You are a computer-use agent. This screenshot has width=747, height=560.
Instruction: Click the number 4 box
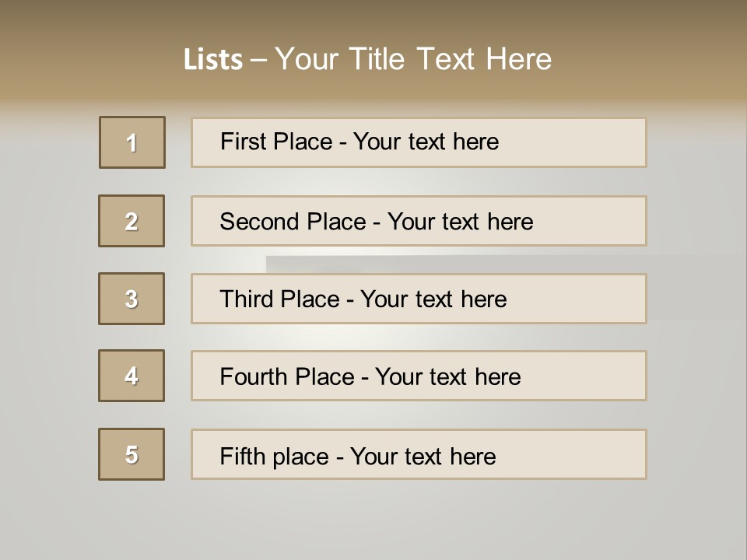[132, 376]
